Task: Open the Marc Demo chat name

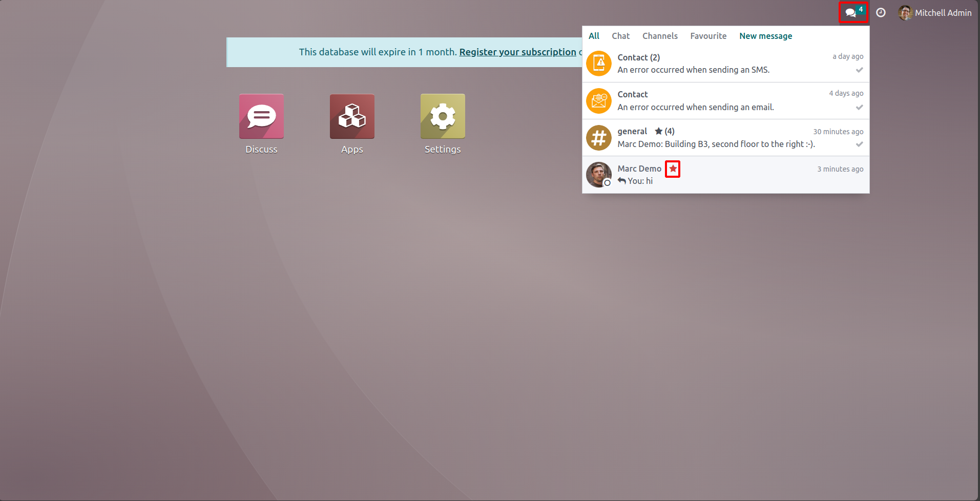Action: 639,169
